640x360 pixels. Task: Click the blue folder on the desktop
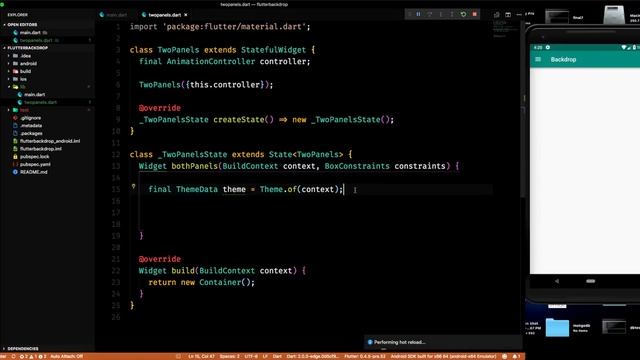tap(557, 327)
